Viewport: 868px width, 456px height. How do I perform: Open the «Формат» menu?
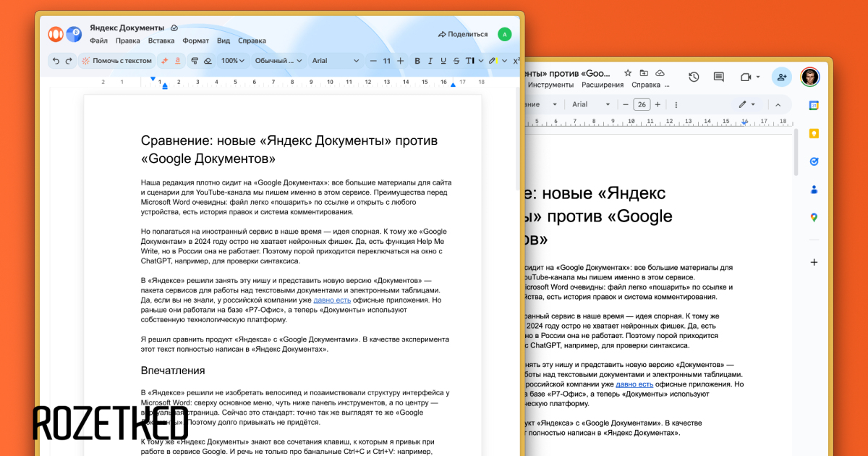pyautogui.click(x=196, y=41)
